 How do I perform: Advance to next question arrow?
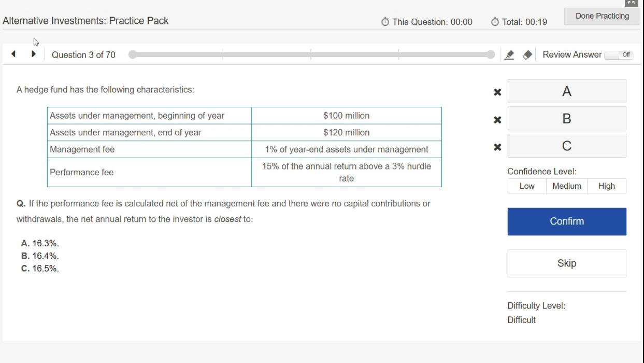click(x=34, y=54)
